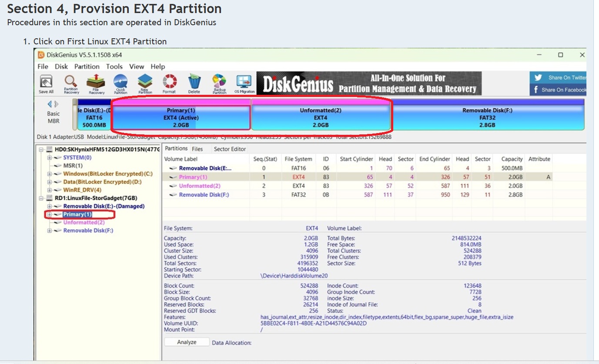Select the Unformatted(2) EXT4 partition bar

(x=321, y=118)
